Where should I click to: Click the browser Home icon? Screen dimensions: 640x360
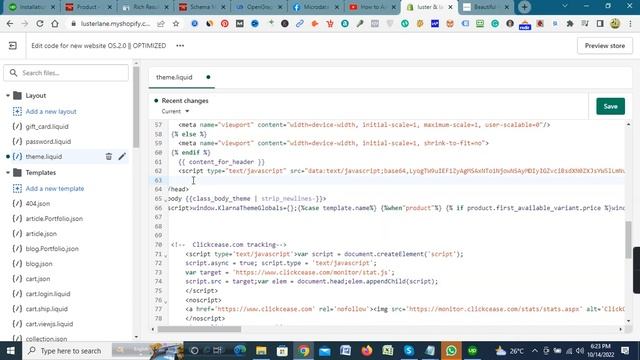[55, 24]
